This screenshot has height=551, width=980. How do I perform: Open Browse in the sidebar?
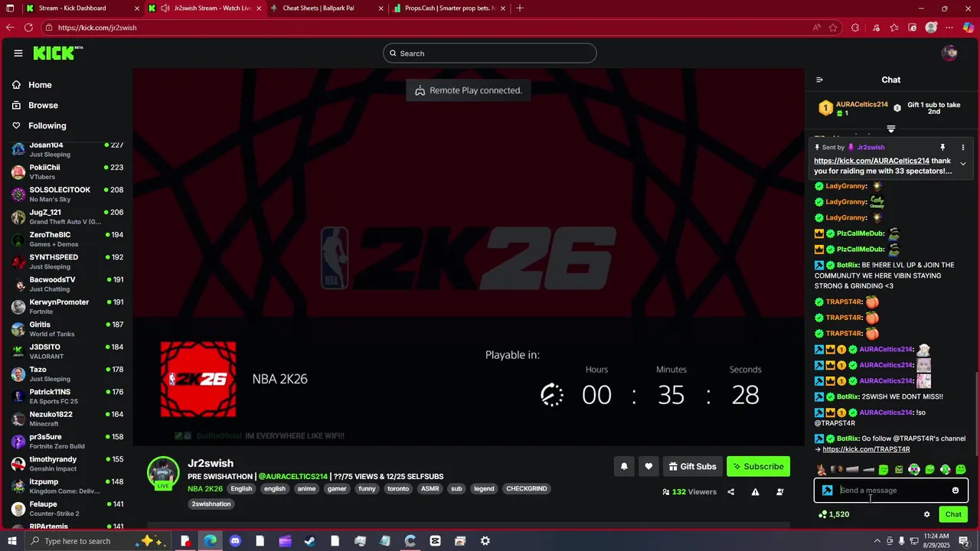point(43,105)
